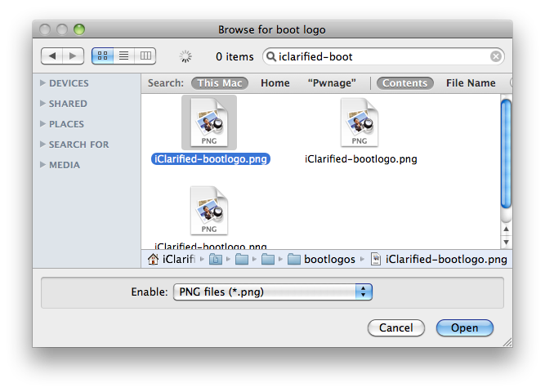Clear the search field with the X button
This screenshot has height=392, width=545.
496,56
